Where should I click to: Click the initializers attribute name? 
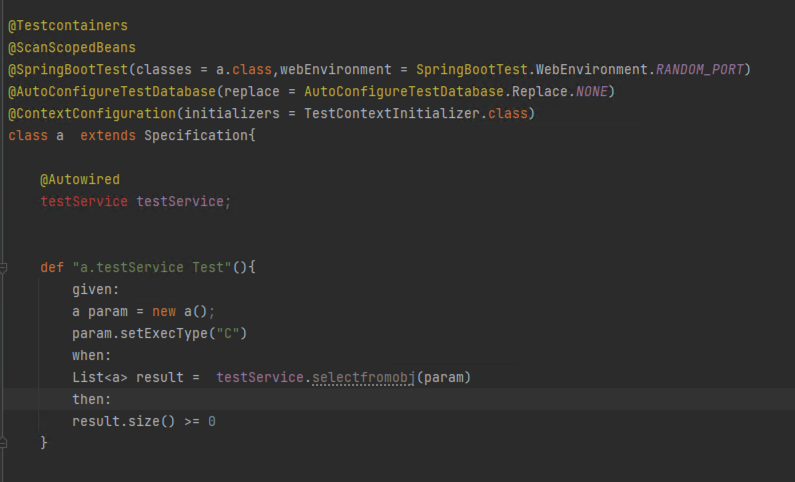coord(232,114)
